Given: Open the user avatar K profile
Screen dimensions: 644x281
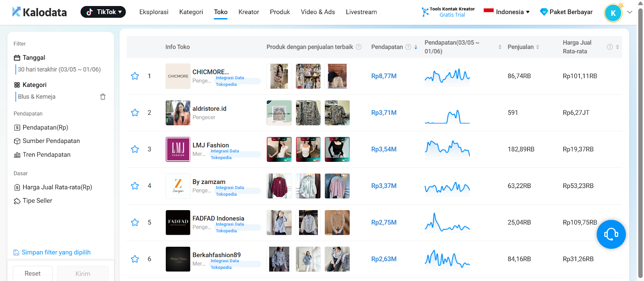Looking at the screenshot, I should coord(613,13).
